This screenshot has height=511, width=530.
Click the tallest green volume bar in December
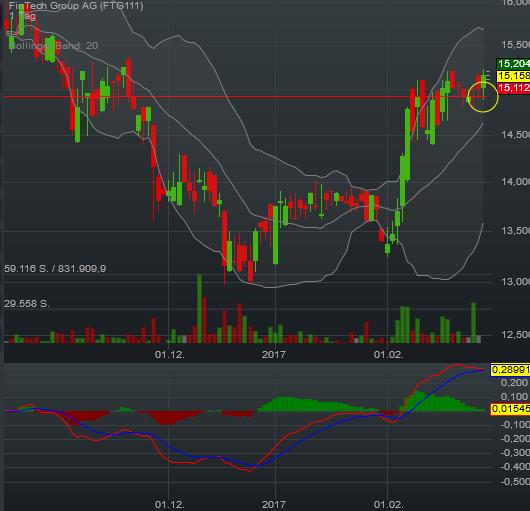pyautogui.click(x=199, y=309)
